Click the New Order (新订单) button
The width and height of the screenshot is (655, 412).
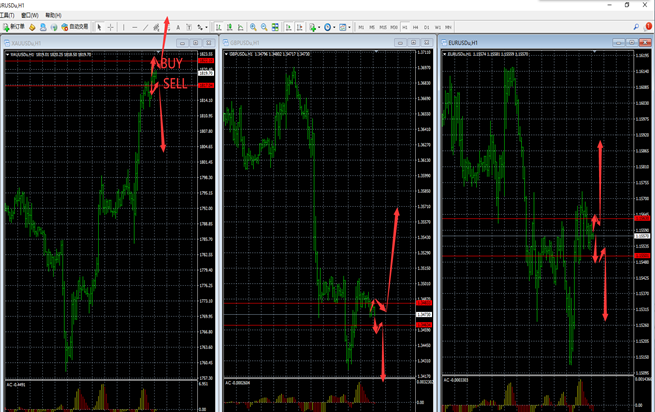pos(14,27)
